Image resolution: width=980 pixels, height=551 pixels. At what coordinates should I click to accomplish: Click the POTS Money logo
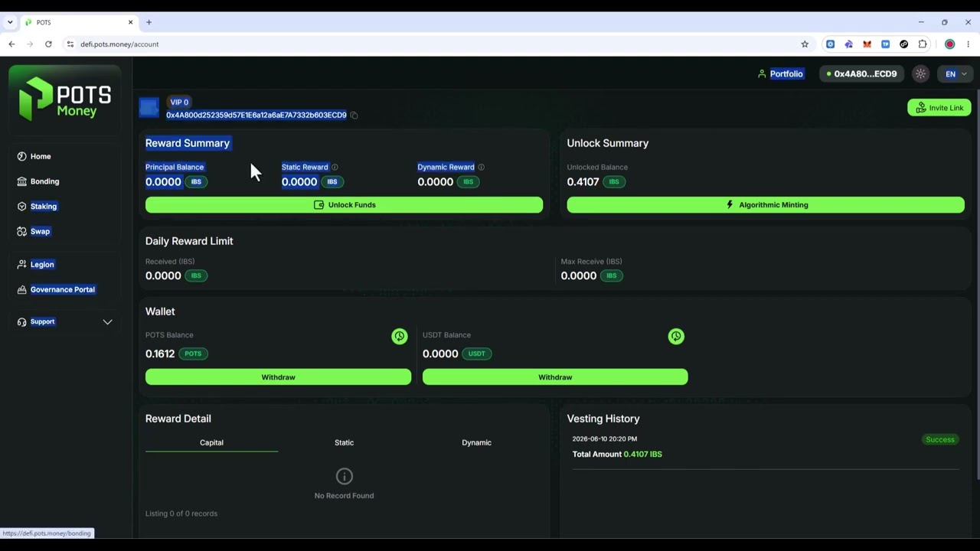click(65, 101)
